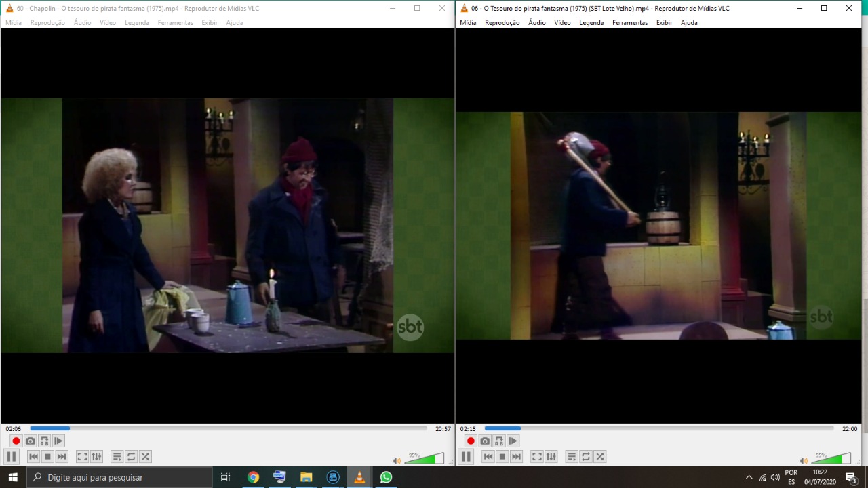Open Ajuda menu in right VLC window
Screen dimensions: 868x488
[689, 22]
